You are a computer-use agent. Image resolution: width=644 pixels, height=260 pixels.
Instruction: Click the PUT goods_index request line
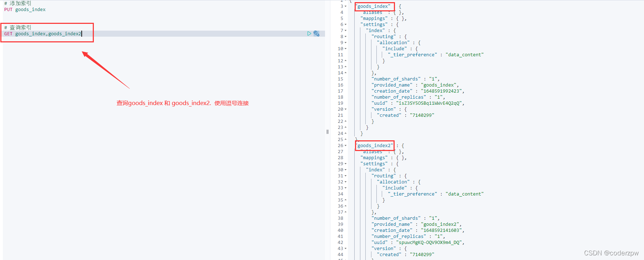point(25,10)
